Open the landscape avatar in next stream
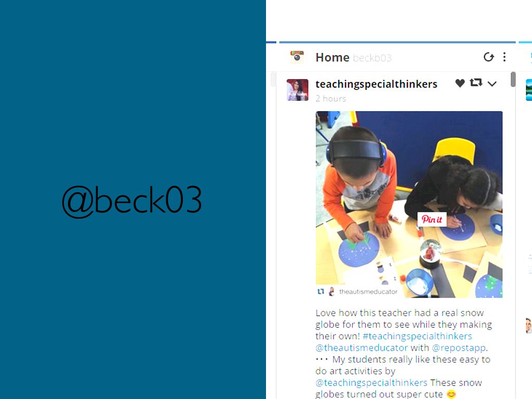Screen dimensions: 532x399 point(528,90)
